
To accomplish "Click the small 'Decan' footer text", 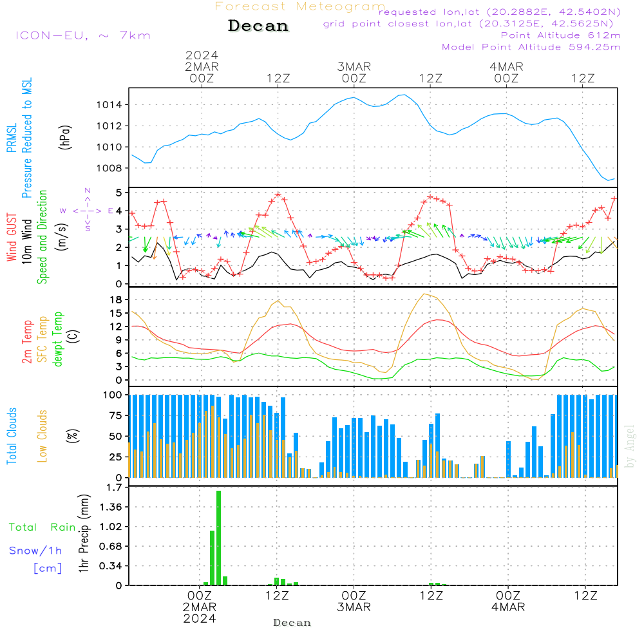I will click(292, 623).
